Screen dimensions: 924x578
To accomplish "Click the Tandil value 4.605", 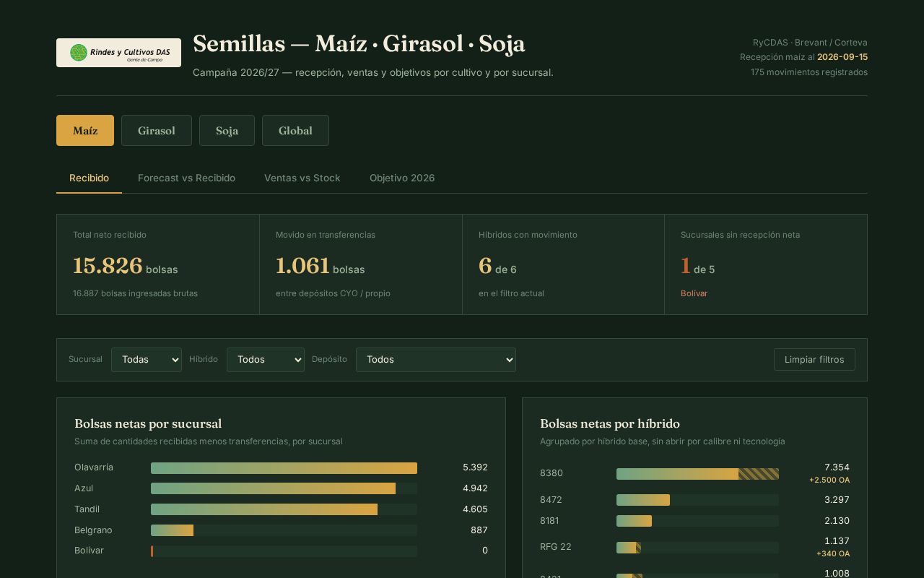I will click(x=475, y=509).
